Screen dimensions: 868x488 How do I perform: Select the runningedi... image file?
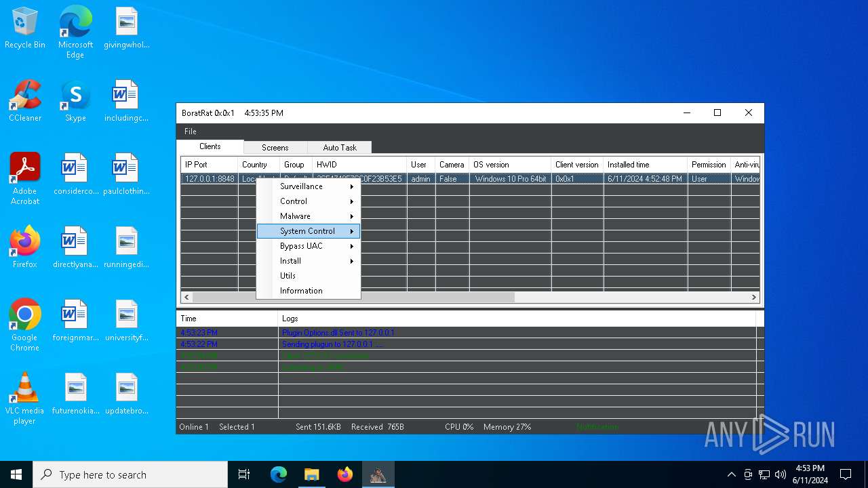(126, 248)
